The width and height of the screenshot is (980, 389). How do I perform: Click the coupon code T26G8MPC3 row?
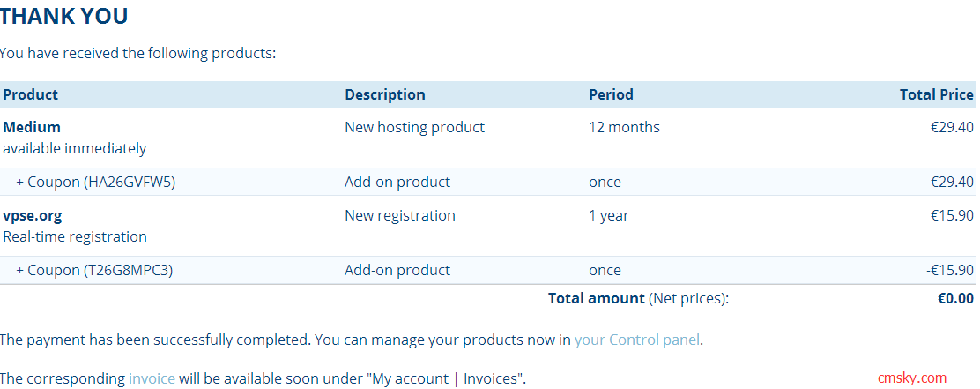(x=94, y=270)
